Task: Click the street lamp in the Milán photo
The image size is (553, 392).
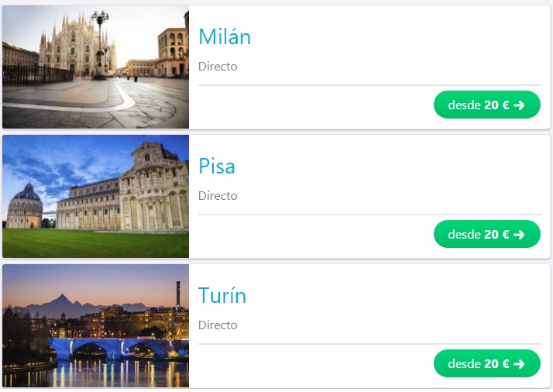Action: tap(100, 44)
